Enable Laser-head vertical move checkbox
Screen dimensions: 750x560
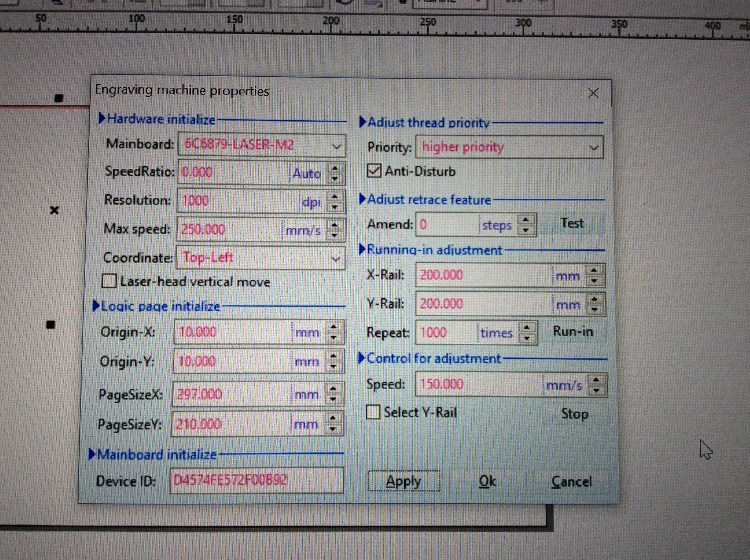[x=109, y=281]
